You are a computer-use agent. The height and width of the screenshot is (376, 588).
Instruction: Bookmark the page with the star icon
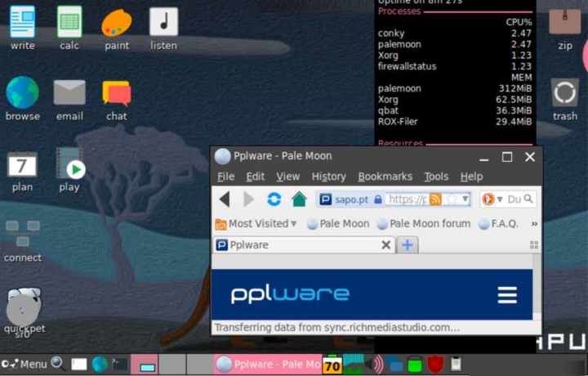coord(450,199)
